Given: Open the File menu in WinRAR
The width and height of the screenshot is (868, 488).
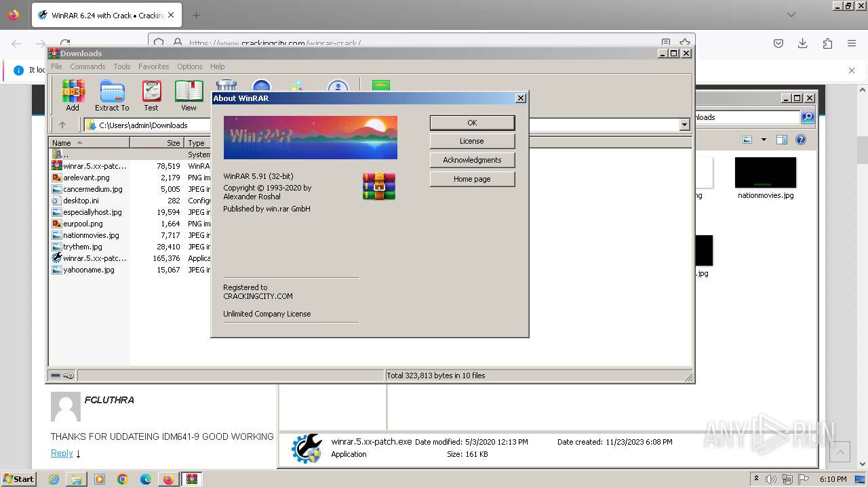Looking at the screenshot, I should click(x=56, y=66).
